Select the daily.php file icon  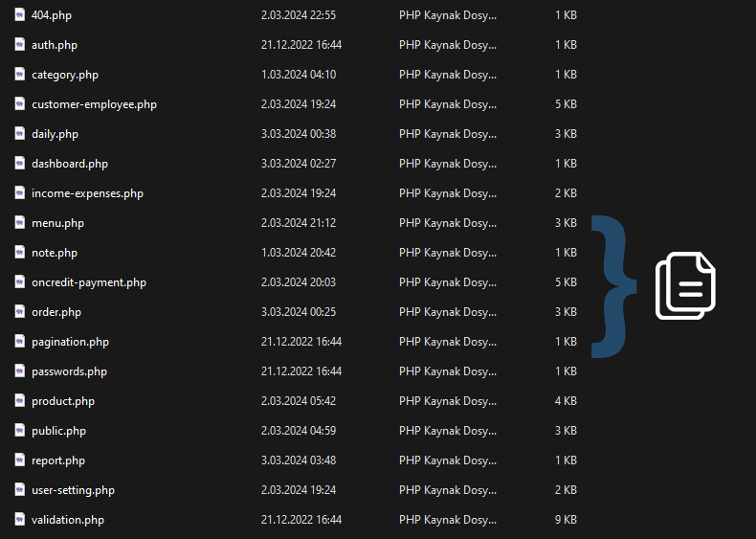point(19,134)
